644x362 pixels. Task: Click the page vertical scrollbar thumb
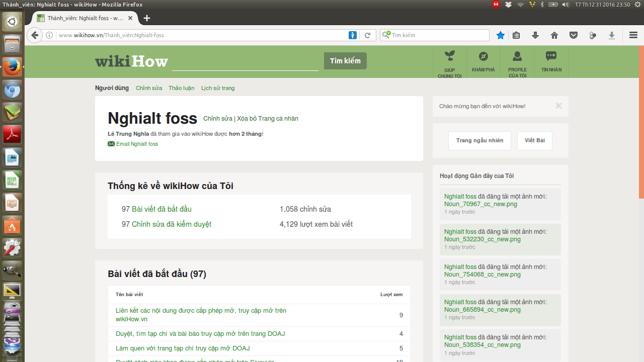coord(641,122)
